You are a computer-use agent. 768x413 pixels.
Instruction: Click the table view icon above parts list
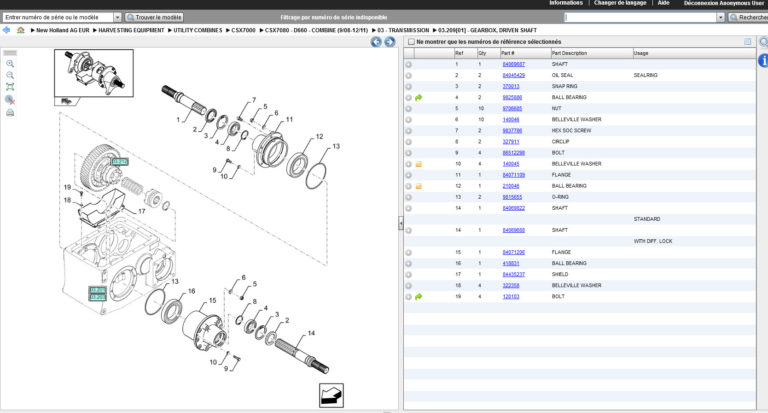point(747,42)
